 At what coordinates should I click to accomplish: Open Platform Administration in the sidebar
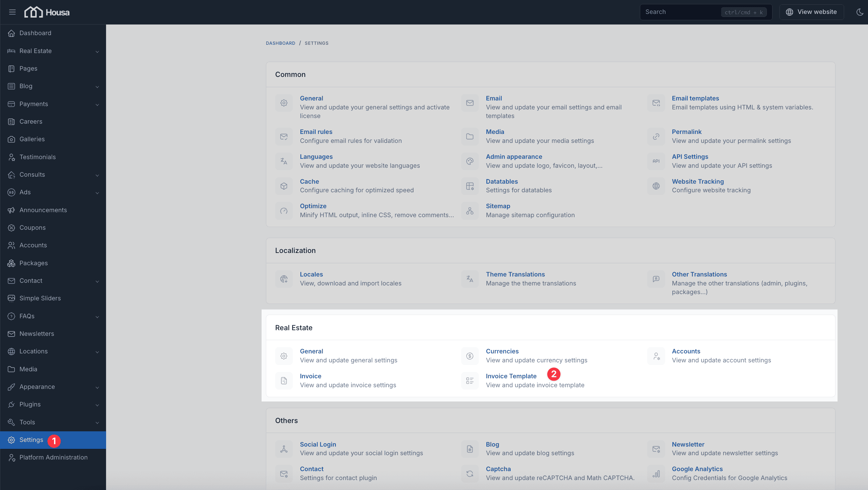53,457
